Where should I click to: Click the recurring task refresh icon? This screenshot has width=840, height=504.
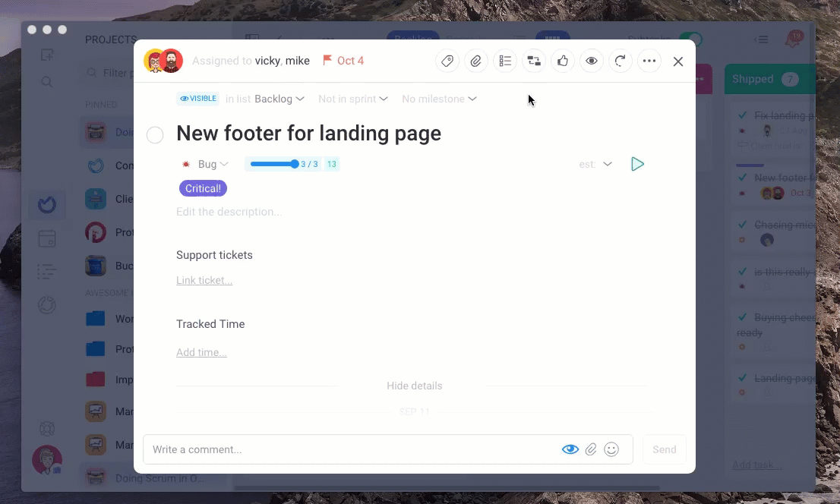pyautogui.click(x=621, y=61)
